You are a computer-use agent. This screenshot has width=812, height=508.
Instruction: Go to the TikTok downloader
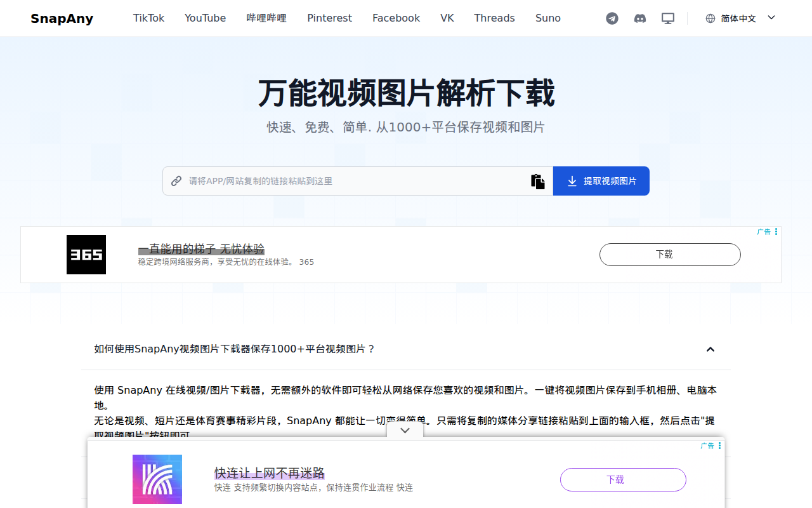[x=148, y=18]
